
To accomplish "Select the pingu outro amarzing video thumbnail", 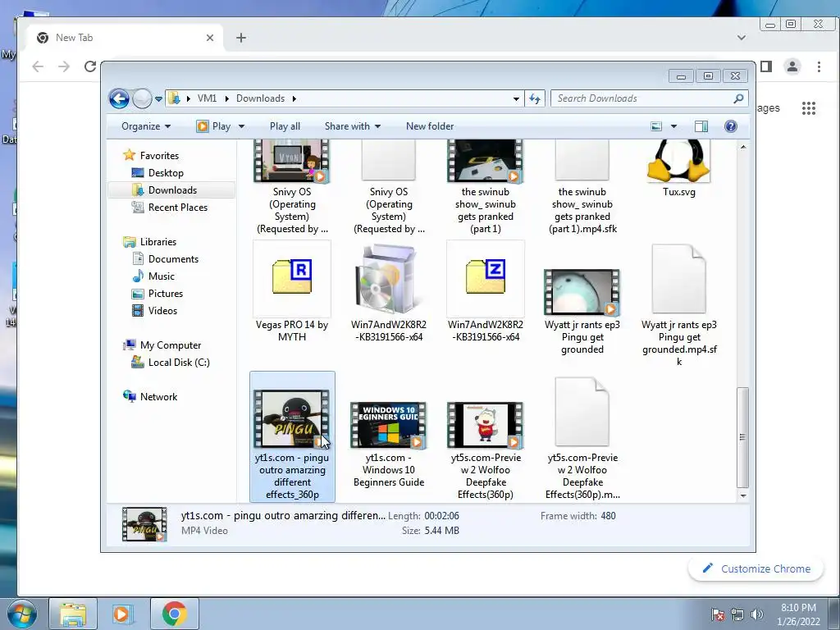I will (x=291, y=419).
